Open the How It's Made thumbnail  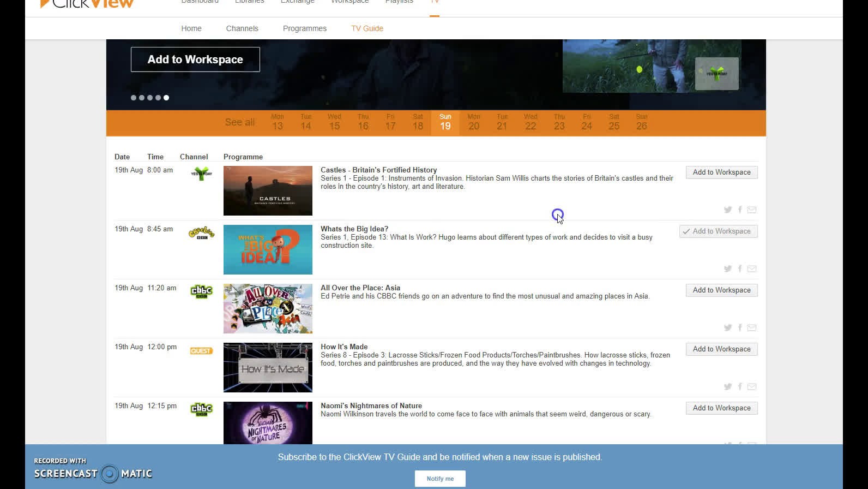point(268,367)
